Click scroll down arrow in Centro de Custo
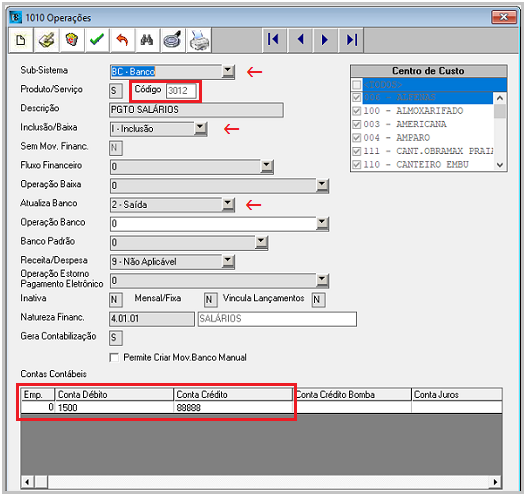Viewport: 526px width, 496px height. coord(500,165)
